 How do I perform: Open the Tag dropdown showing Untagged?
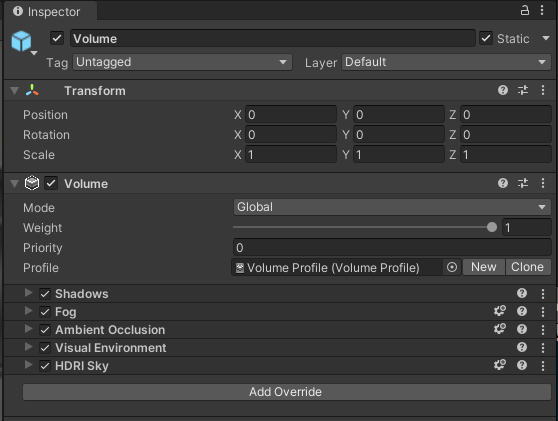tap(183, 62)
